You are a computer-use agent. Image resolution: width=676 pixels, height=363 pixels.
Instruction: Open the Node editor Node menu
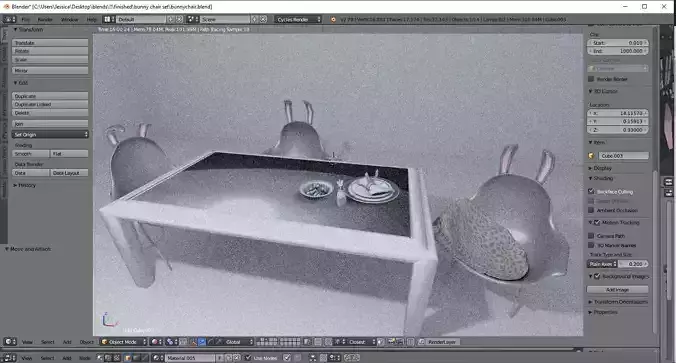point(84,358)
